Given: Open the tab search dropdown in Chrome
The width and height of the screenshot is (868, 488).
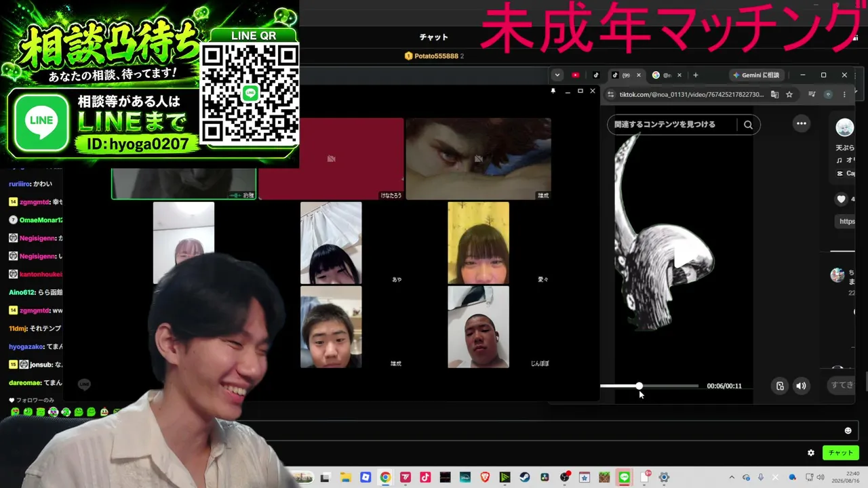Looking at the screenshot, I should tap(557, 75).
